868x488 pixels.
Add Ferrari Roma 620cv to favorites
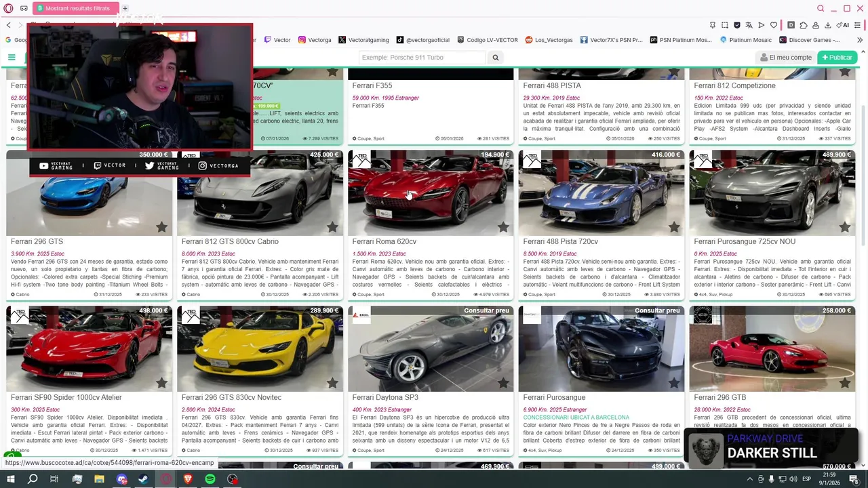coord(503,227)
